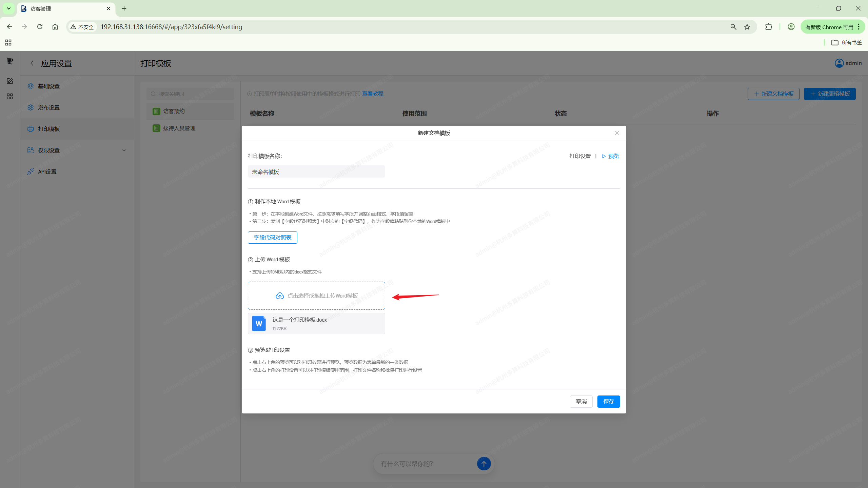Screen dimensions: 868x488
Task: Open the Chrome tab search dropdown
Action: click(9, 8)
